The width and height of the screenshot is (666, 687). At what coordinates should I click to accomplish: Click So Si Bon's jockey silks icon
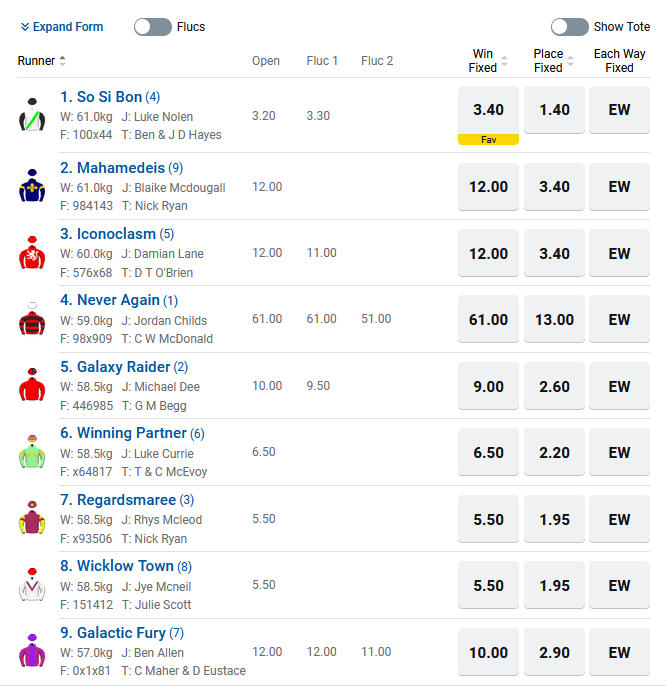click(x=33, y=116)
